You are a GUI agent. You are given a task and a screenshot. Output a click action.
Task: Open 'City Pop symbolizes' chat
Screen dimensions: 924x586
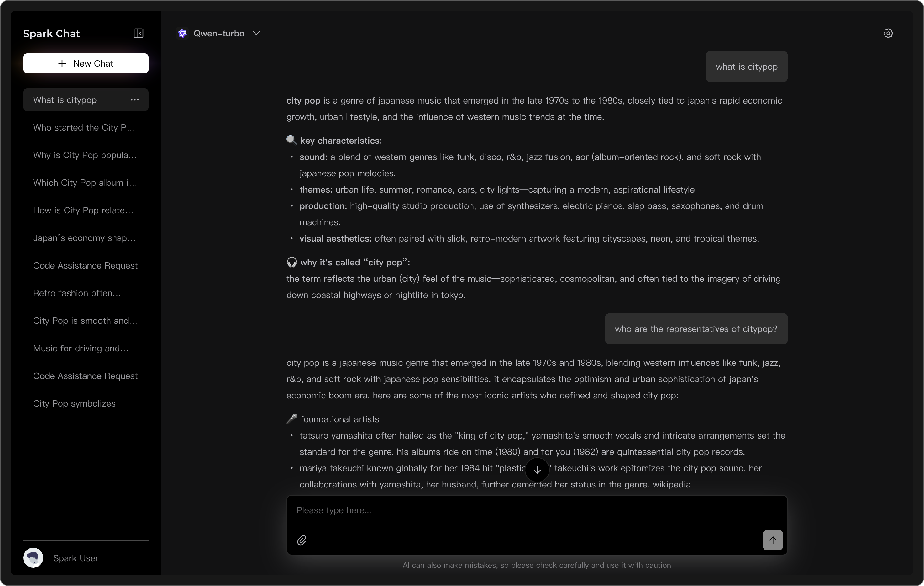click(74, 404)
